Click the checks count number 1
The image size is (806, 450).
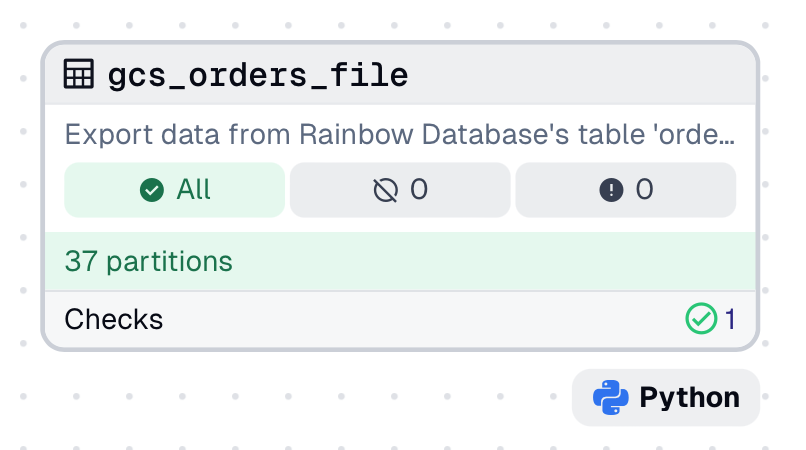tap(731, 320)
